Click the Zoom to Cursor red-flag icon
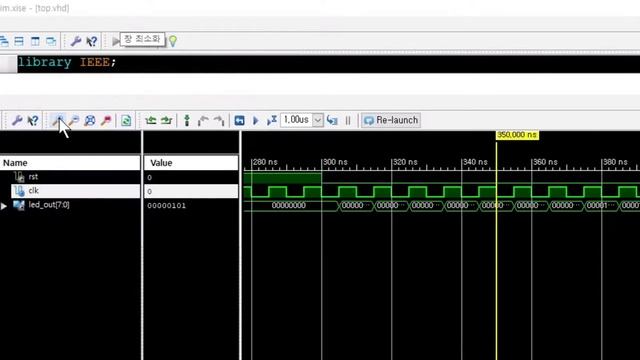 click(x=106, y=120)
